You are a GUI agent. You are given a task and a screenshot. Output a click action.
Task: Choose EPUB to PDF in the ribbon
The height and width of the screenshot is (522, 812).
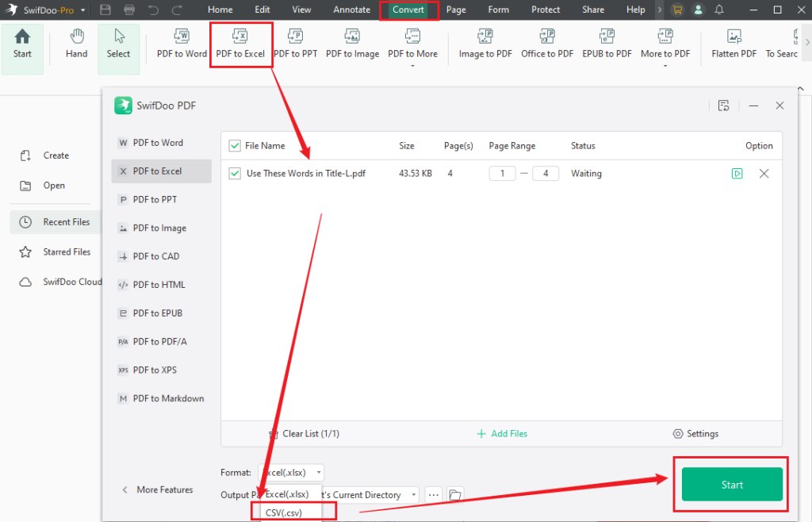click(x=607, y=44)
